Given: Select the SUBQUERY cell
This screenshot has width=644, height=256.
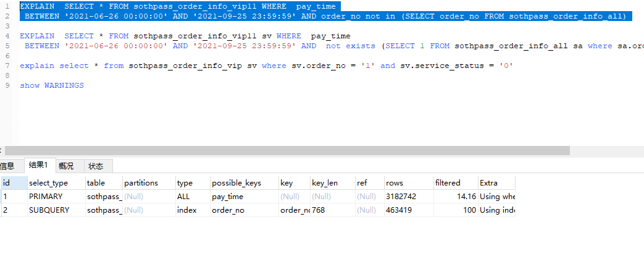Looking at the screenshot, I should [x=56, y=210].
